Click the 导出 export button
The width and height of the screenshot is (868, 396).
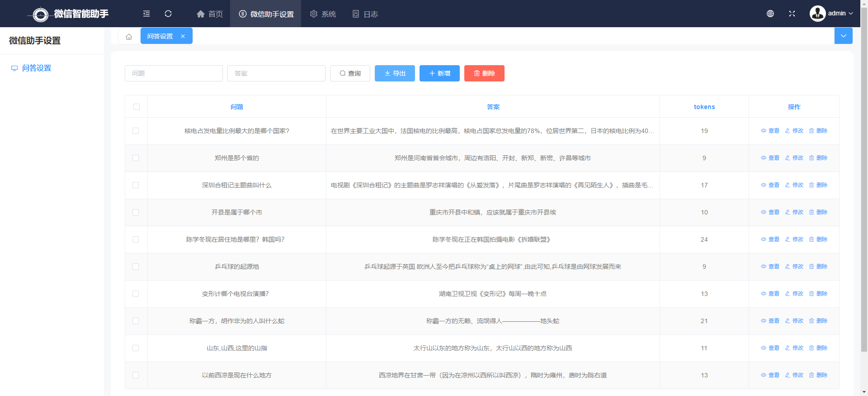click(395, 73)
